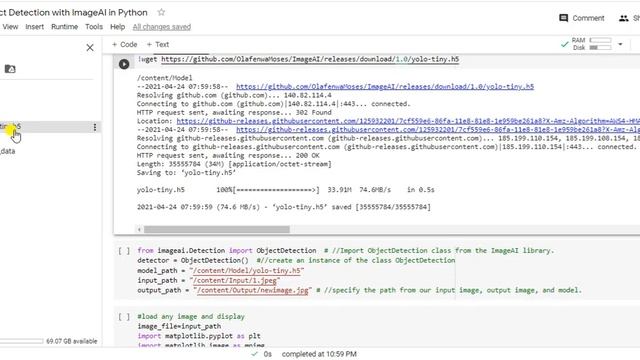This screenshot has width=640, height=360.
Task: Run the wget yolo-tiny.h5 cell
Action: pos(124,64)
